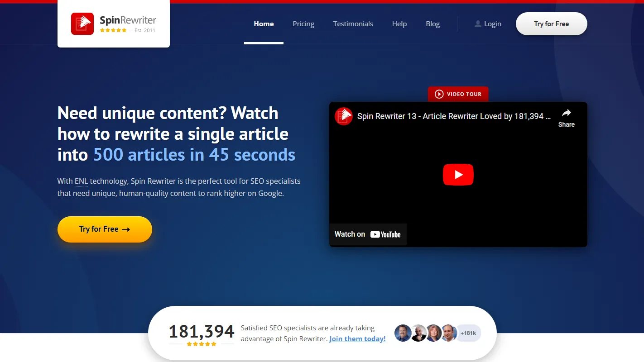Click the user icon beside Login

coord(478,24)
